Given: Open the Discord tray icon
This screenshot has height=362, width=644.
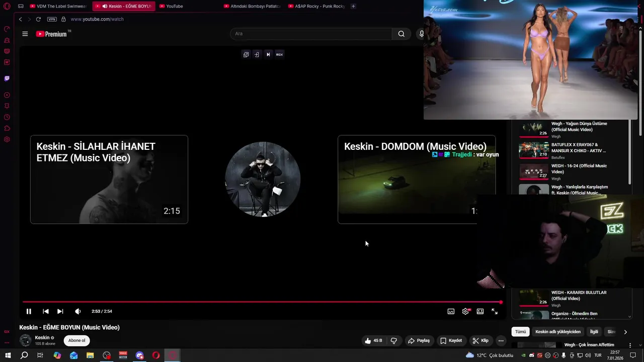Looking at the screenshot, I should [x=532, y=355].
